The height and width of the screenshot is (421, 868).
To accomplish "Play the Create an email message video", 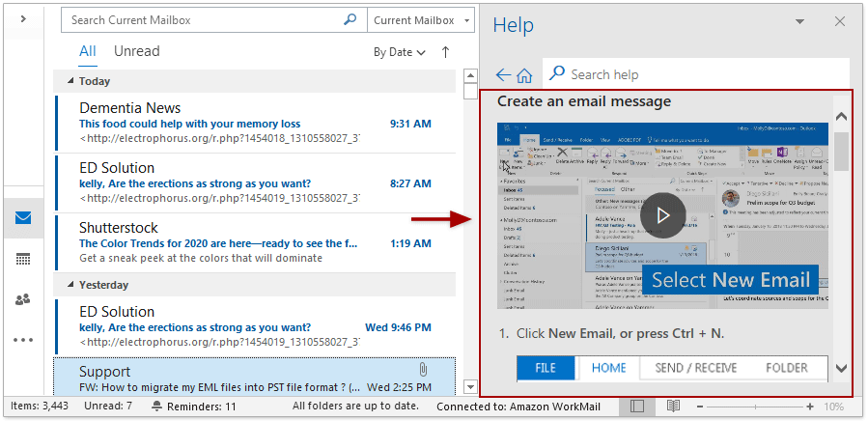I will [x=663, y=215].
